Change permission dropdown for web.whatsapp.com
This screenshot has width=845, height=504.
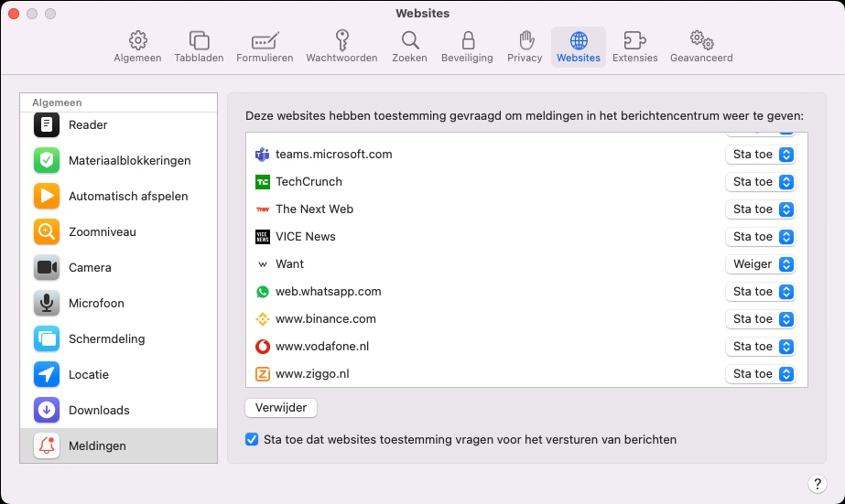point(761,291)
